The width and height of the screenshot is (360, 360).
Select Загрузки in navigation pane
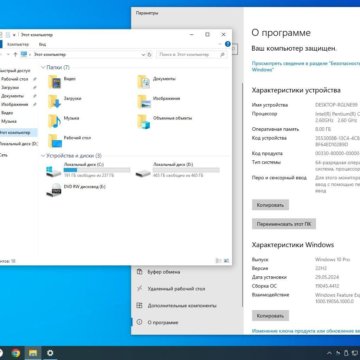[10, 88]
